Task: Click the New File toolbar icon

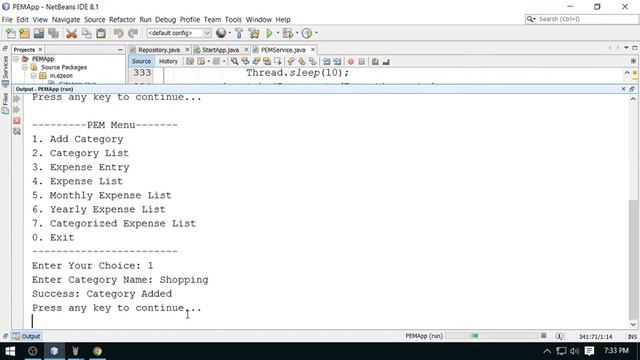Action: click(x=11, y=33)
